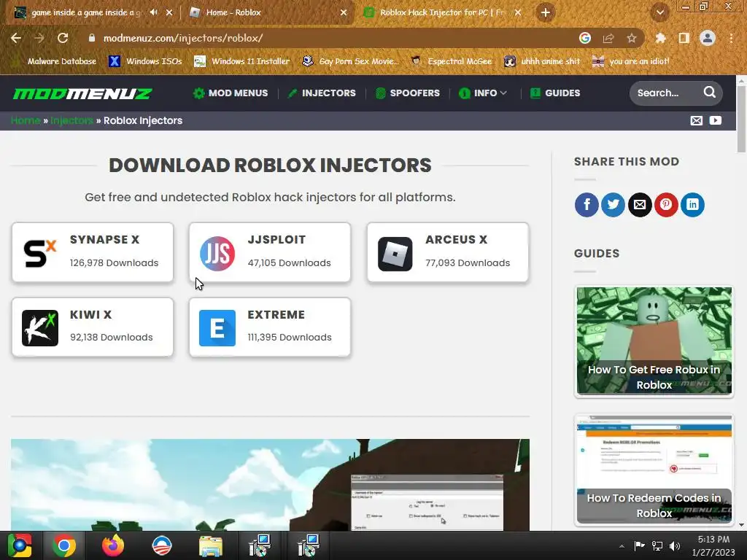Screen dimensions: 747x560
Task: Go to Home in the breadcrumb
Action: tap(26, 120)
